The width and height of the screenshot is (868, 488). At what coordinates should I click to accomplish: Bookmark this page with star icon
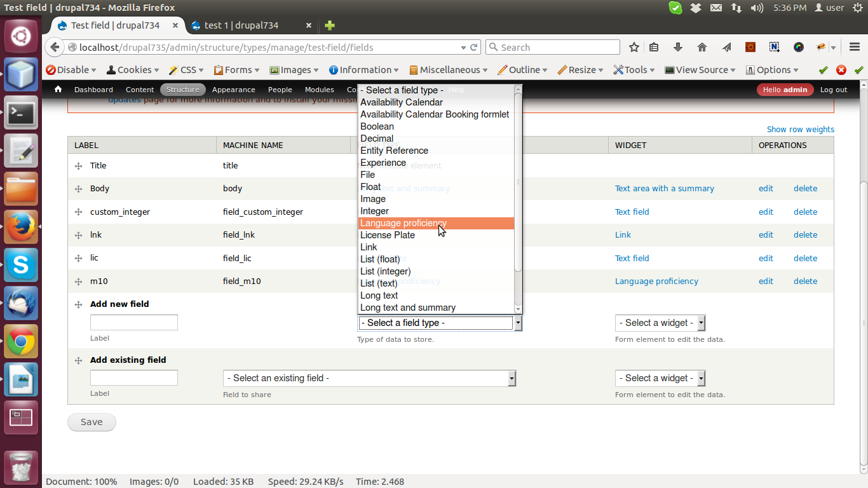pyautogui.click(x=634, y=47)
